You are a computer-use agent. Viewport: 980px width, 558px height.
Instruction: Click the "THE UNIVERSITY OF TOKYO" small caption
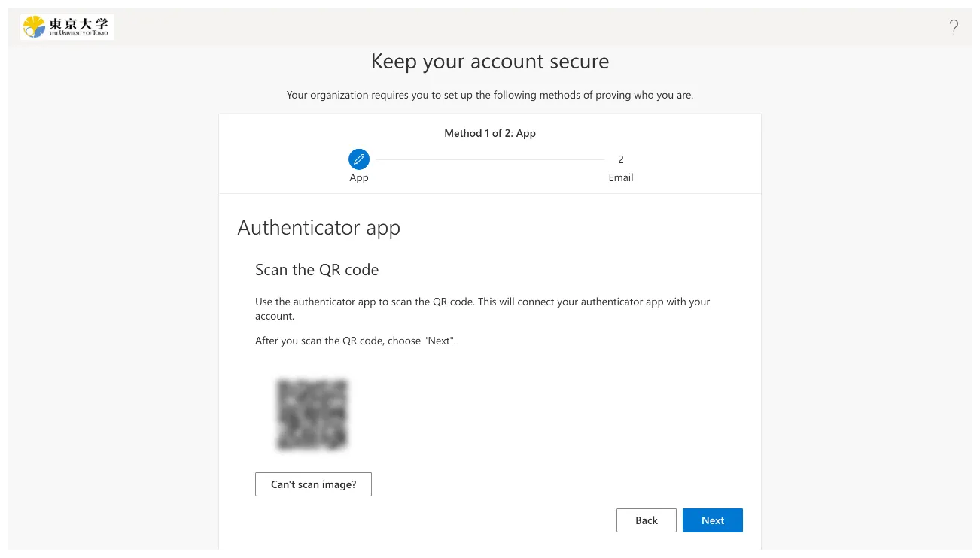pos(78,33)
